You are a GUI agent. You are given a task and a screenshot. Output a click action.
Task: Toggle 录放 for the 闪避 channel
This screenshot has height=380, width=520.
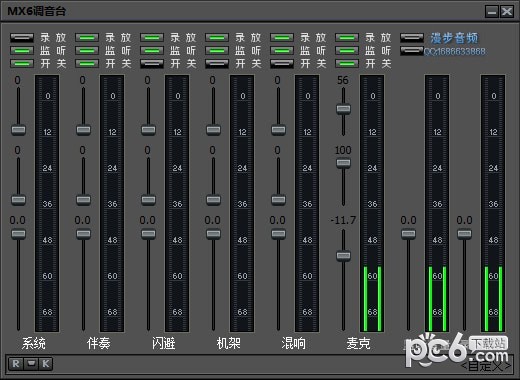pyautogui.click(x=152, y=38)
